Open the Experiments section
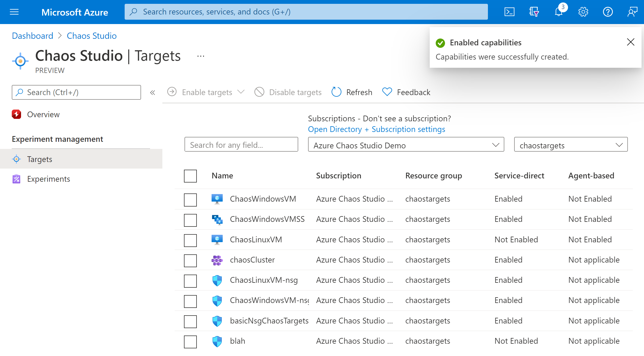The height and width of the screenshot is (356, 644). click(x=48, y=179)
